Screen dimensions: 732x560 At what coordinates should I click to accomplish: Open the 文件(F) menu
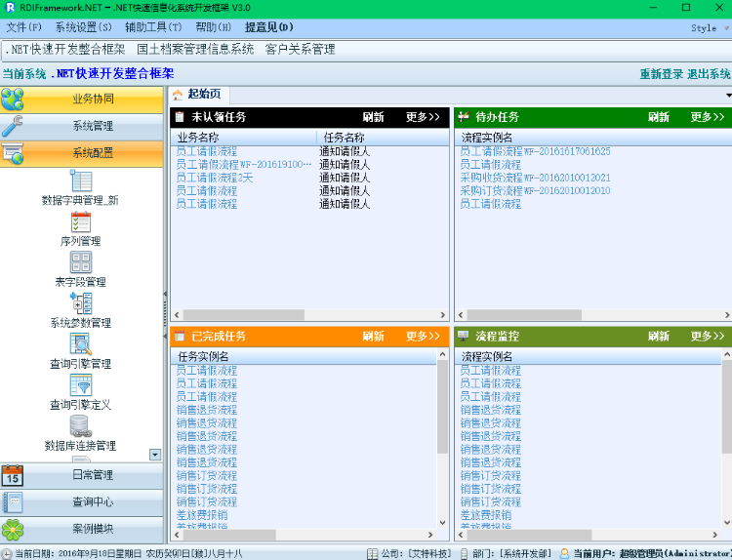click(x=23, y=27)
